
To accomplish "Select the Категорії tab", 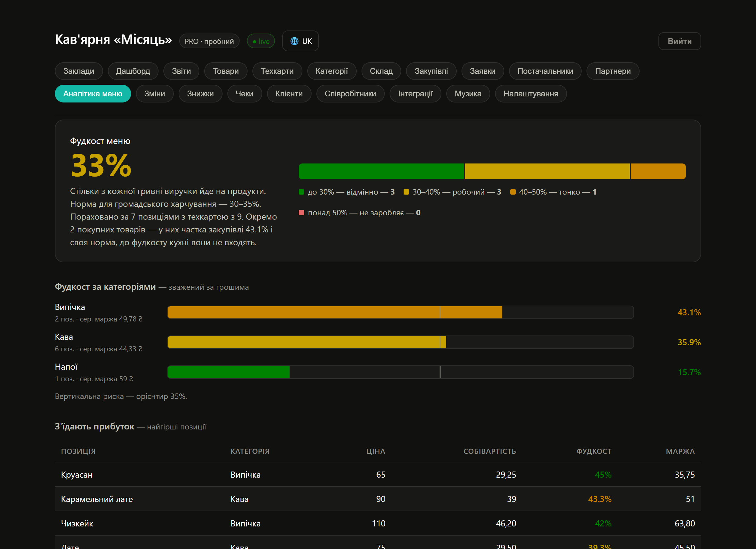I will point(332,71).
